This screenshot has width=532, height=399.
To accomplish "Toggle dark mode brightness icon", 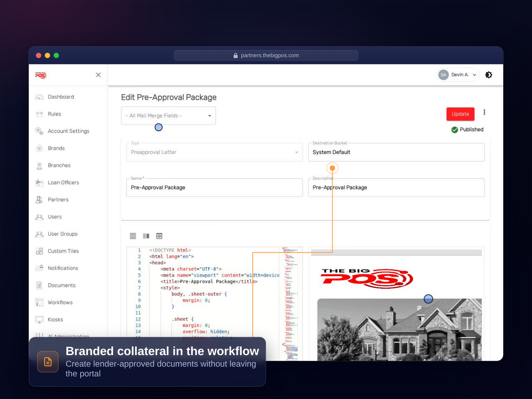I will point(489,75).
